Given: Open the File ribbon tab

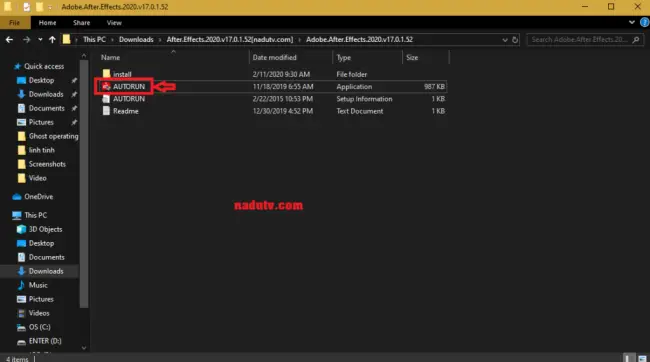Looking at the screenshot, I should (x=15, y=23).
